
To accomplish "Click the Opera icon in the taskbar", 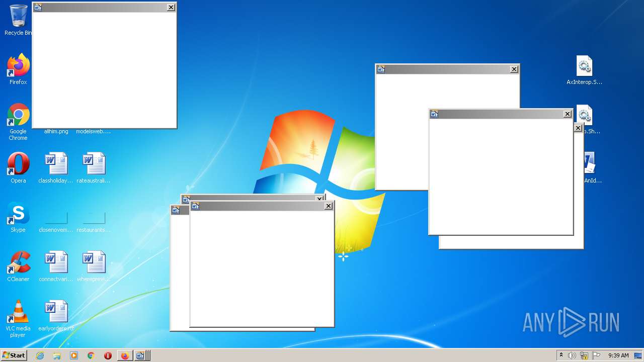I will tap(108, 355).
